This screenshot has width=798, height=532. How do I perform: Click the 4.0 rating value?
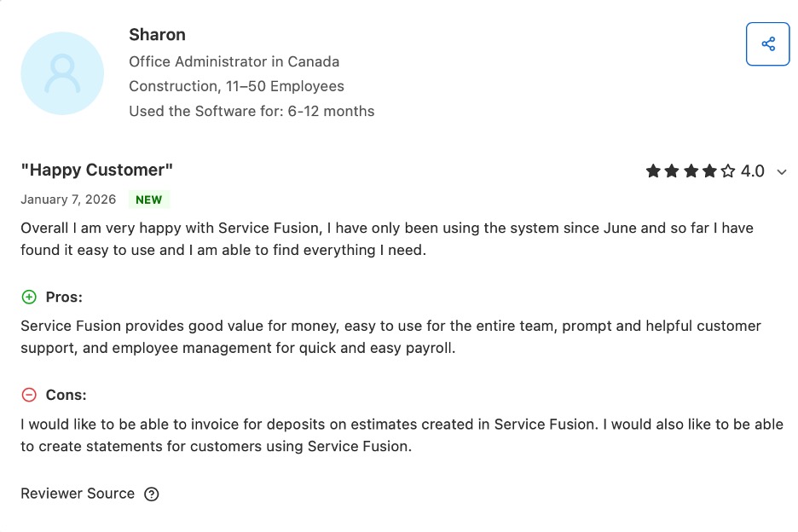pos(752,171)
